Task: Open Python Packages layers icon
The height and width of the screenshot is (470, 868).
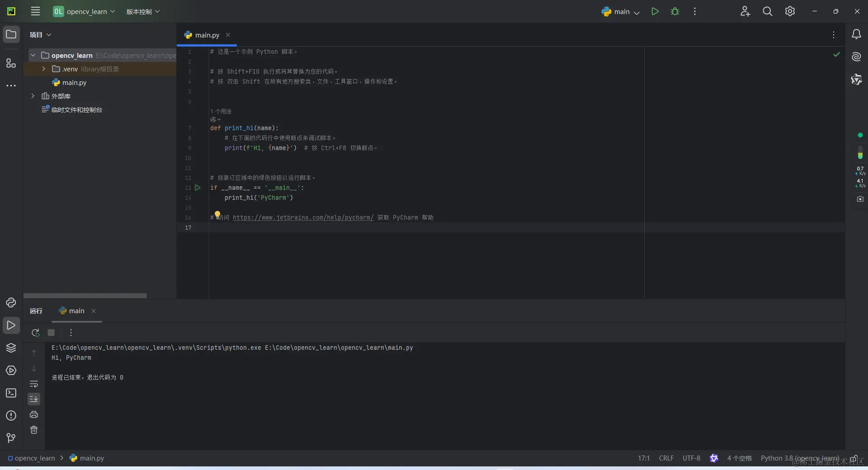Action: [x=11, y=348]
